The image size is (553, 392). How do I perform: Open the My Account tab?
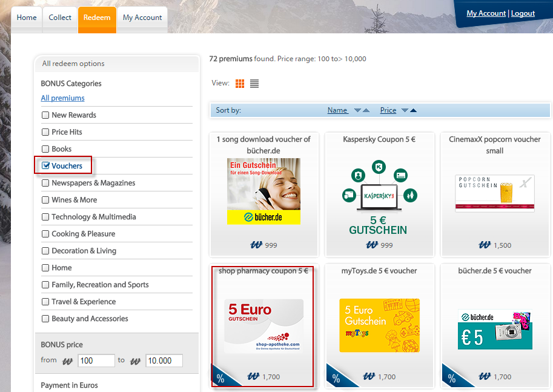coord(142,18)
